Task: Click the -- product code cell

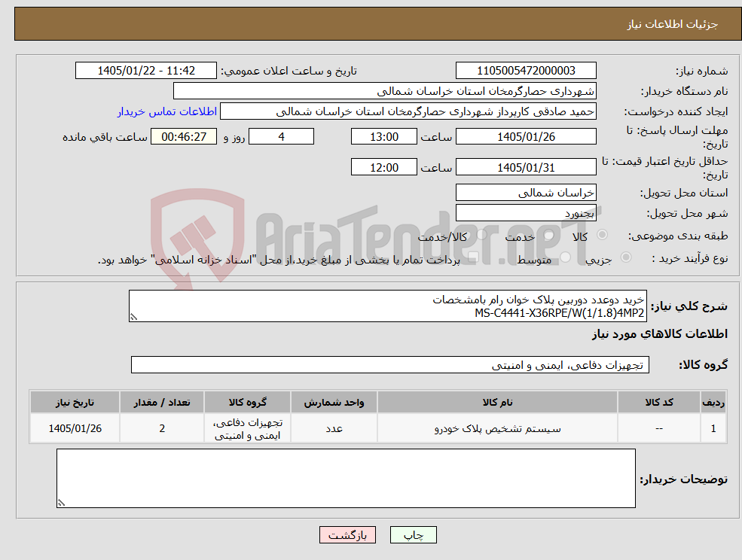Action: [x=658, y=428]
